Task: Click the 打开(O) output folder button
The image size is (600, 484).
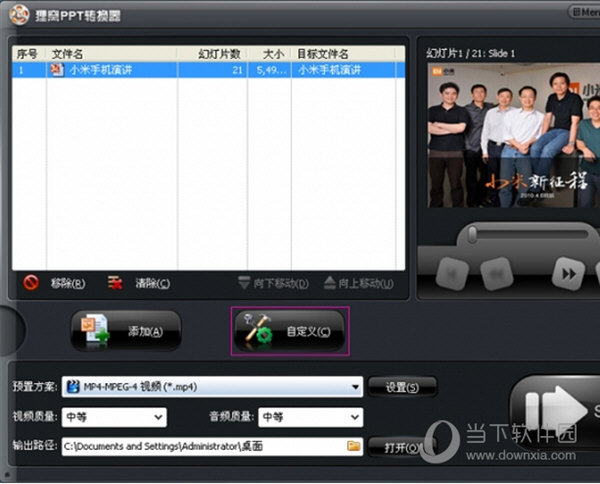Action: 402,447
